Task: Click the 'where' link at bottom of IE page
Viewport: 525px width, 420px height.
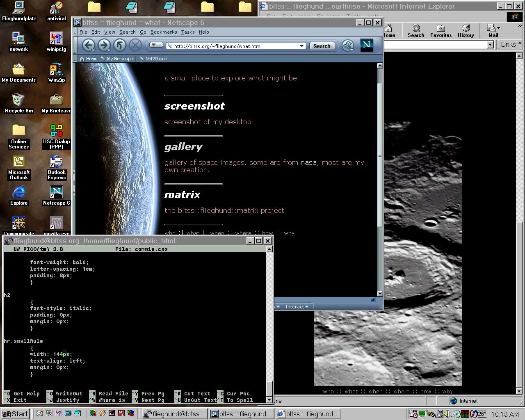Action: tap(401, 391)
